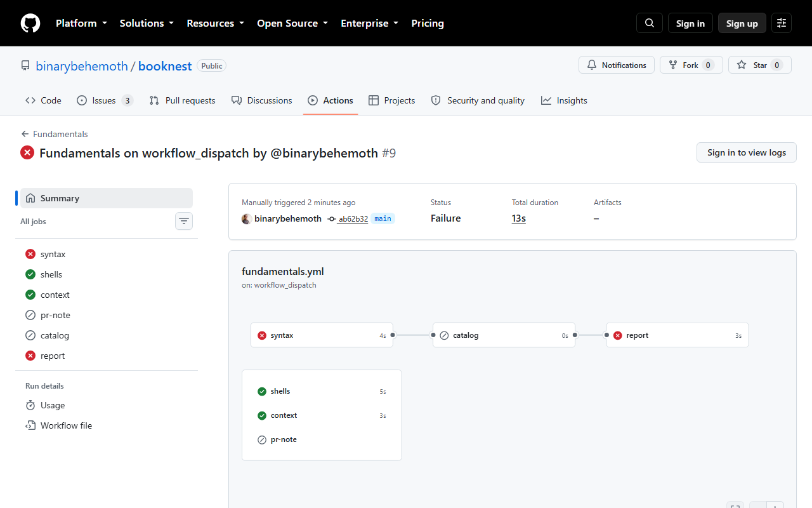This screenshot has height=508, width=812.
Task: Select the Projects tab
Action: tap(392, 100)
